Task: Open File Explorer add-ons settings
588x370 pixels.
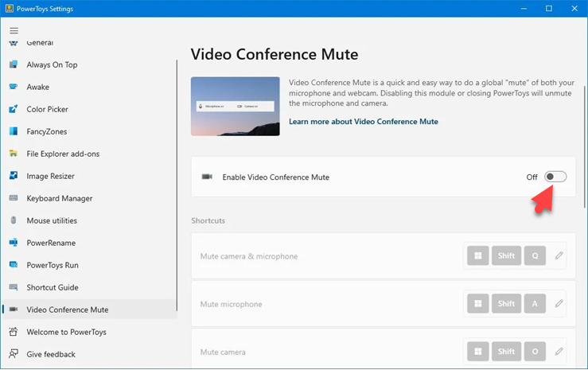Action: tap(63, 154)
